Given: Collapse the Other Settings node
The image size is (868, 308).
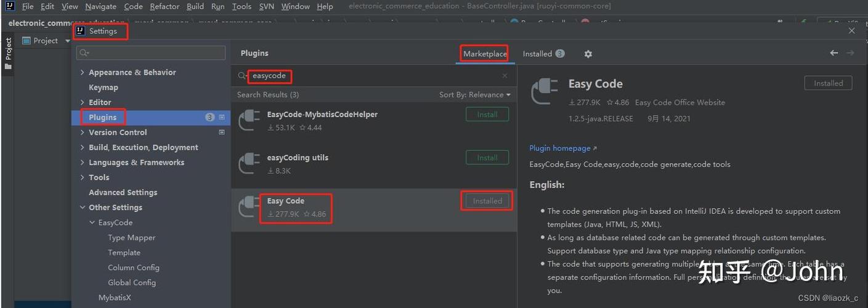Looking at the screenshot, I should 83,208.
